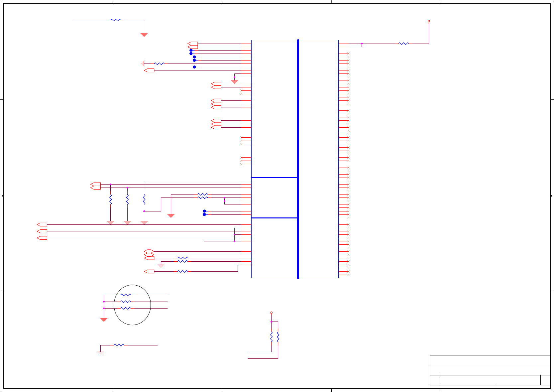Image resolution: width=554 pixels, height=392 pixels.
Task: Click the lone horizontal resistor below the circled group
Action: pyautogui.click(x=119, y=345)
